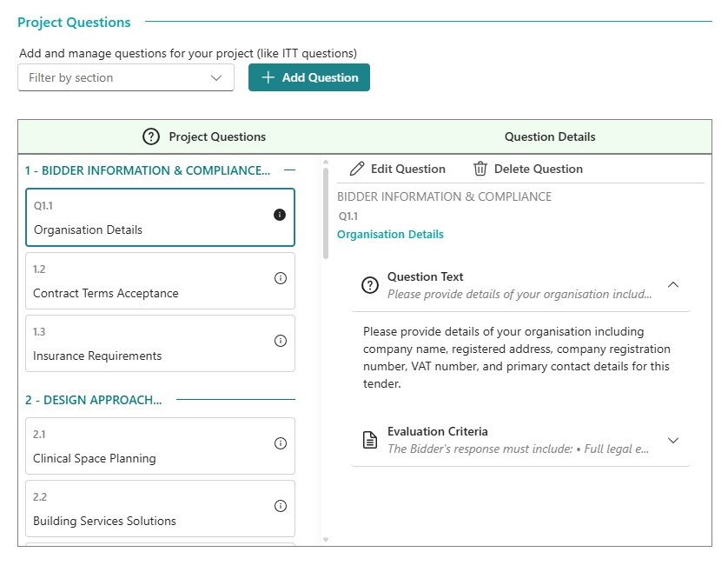This screenshot has width=728, height=572.
Task: Click the Project Questions page title
Action: point(75,23)
